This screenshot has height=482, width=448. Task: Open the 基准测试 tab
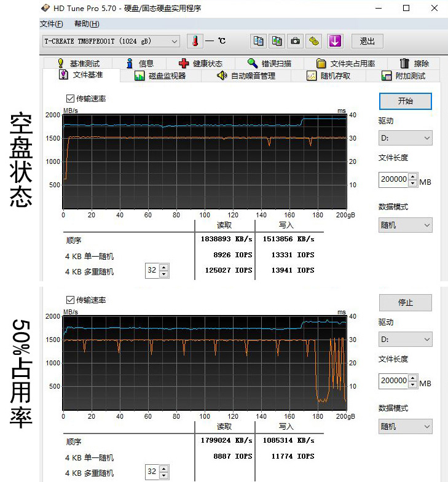[79, 63]
